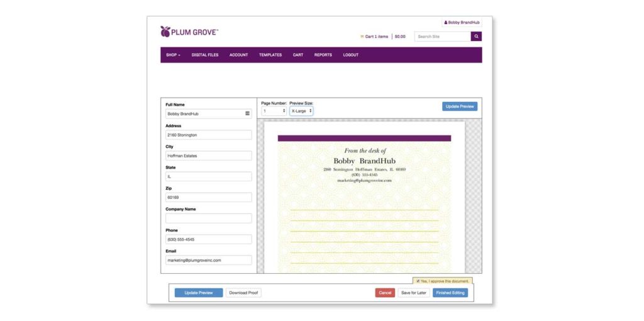Click the user icon next to Bobby BrandHub

click(x=446, y=23)
